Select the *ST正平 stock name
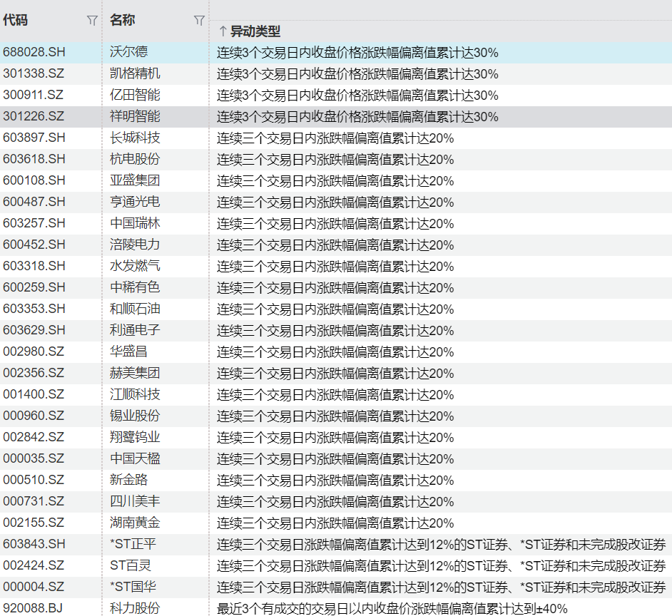Image resolution: width=672 pixels, height=616 pixels. (x=133, y=544)
